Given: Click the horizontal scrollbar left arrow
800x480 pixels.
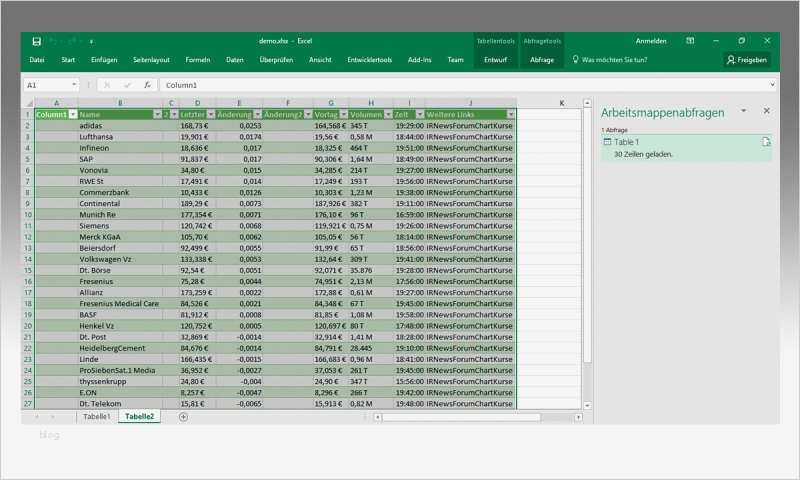Looking at the screenshot, I should 378,417.
